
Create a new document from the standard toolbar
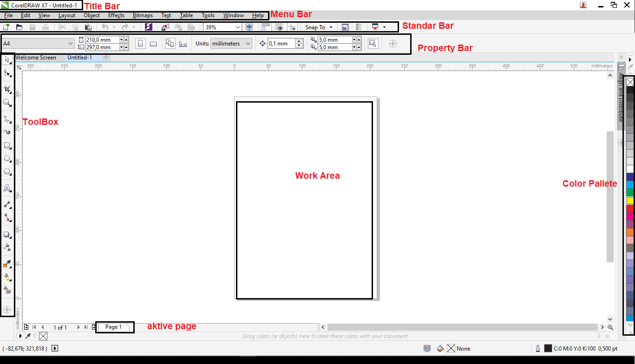7,27
